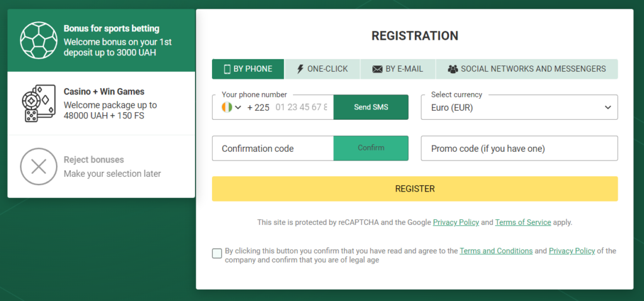Click the yellow REGISTER button
The width and height of the screenshot is (644, 301).
[415, 189]
